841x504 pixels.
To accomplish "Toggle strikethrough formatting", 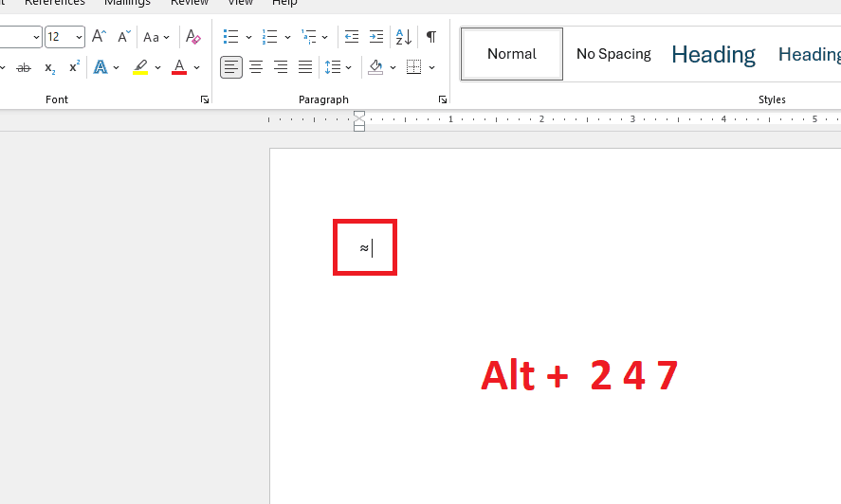I will [x=24, y=67].
